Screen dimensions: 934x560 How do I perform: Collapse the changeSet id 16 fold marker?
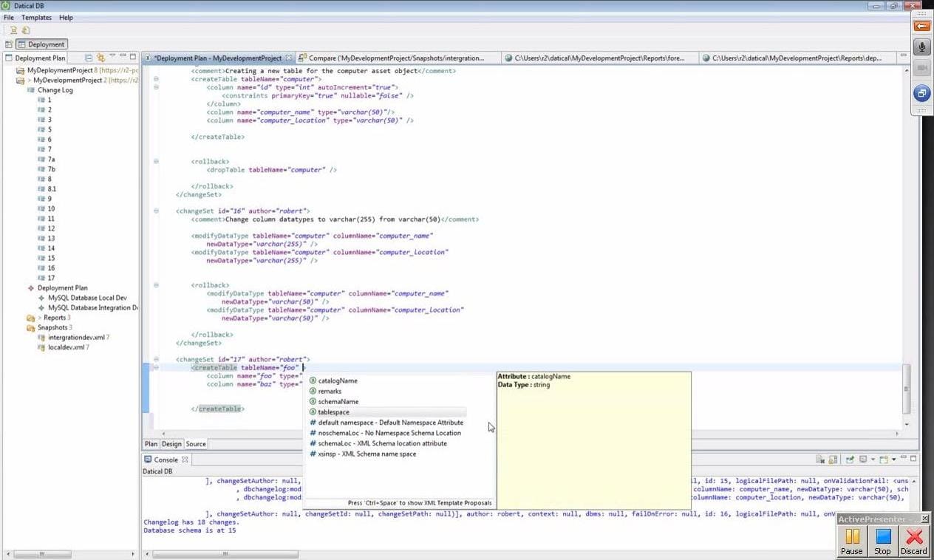click(156, 211)
